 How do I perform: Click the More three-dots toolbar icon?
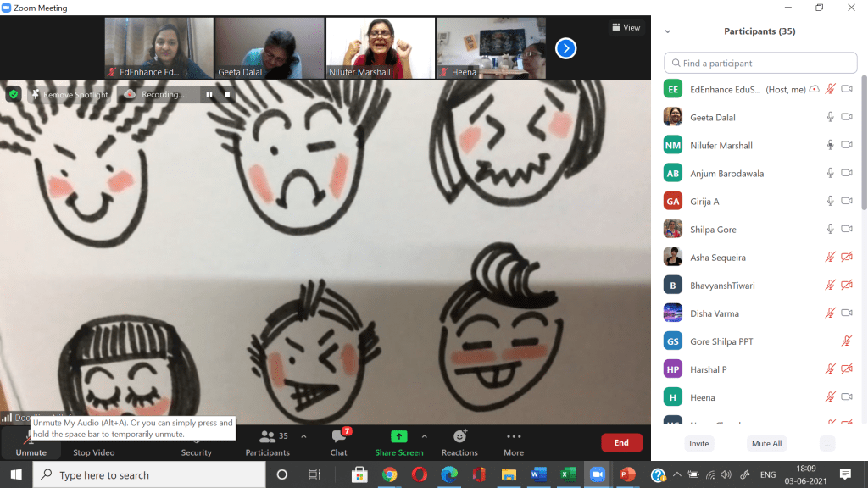[513, 437]
